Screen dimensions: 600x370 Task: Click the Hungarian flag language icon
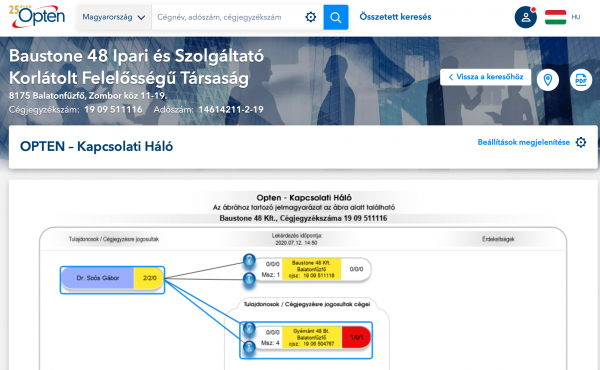pyautogui.click(x=555, y=17)
